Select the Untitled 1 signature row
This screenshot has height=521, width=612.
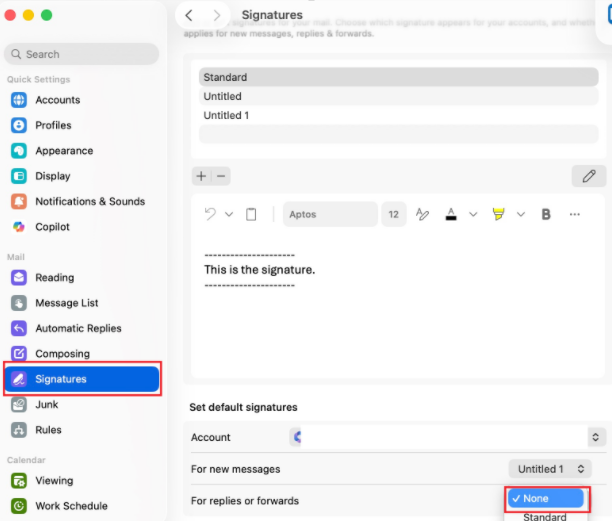[399, 115]
